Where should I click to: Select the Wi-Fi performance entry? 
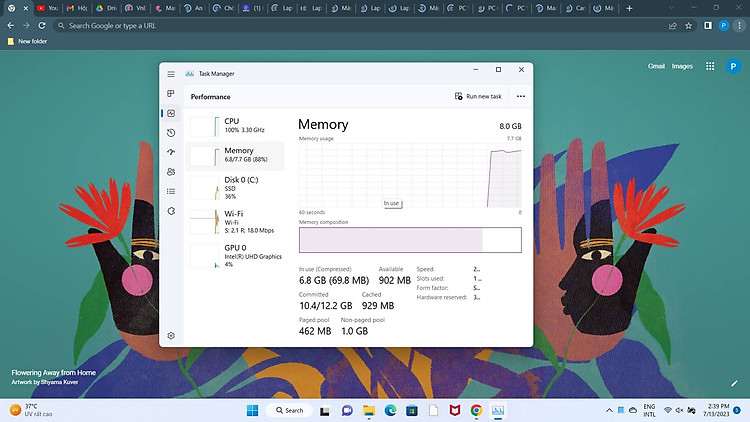pos(235,222)
